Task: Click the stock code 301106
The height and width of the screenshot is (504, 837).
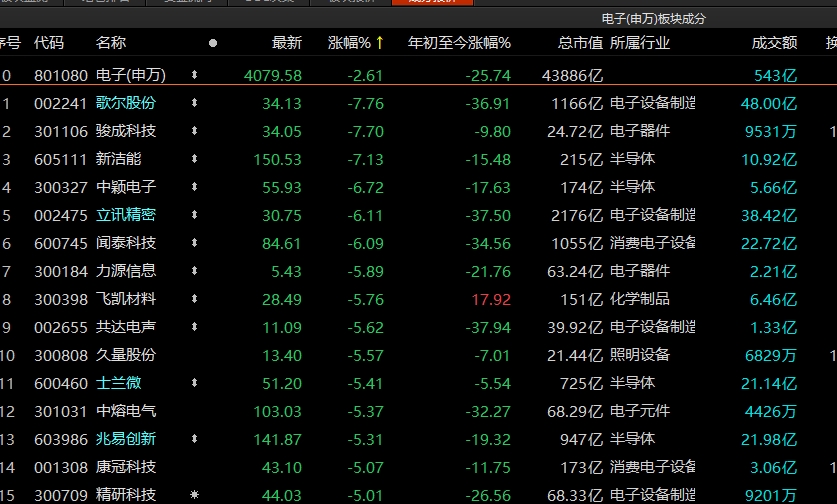Action: click(60, 132)
